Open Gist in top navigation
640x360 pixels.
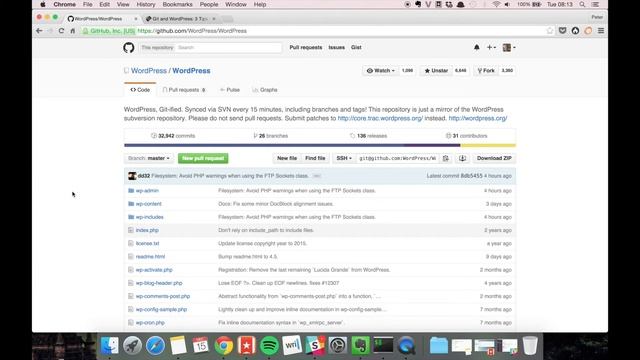(356, 47)
